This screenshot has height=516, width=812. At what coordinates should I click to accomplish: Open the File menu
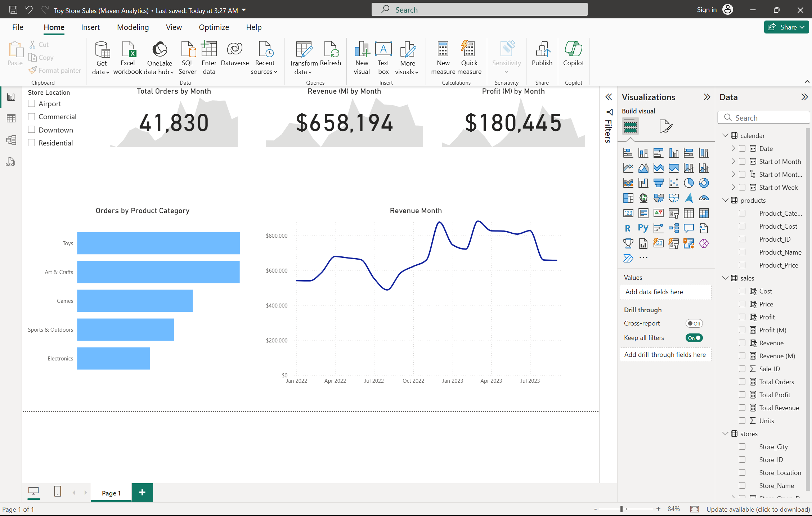pos(18,27)
